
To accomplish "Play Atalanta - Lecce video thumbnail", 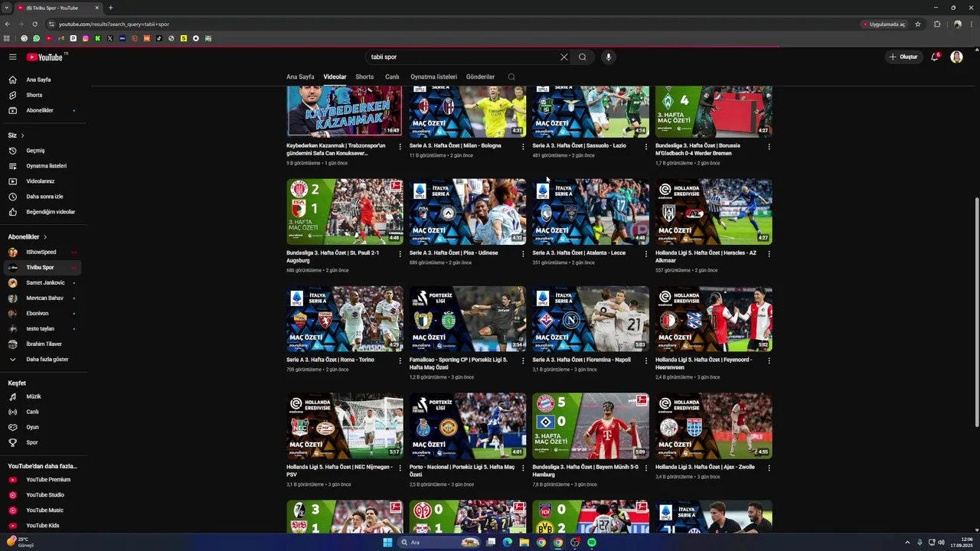I will click(590, 211).
